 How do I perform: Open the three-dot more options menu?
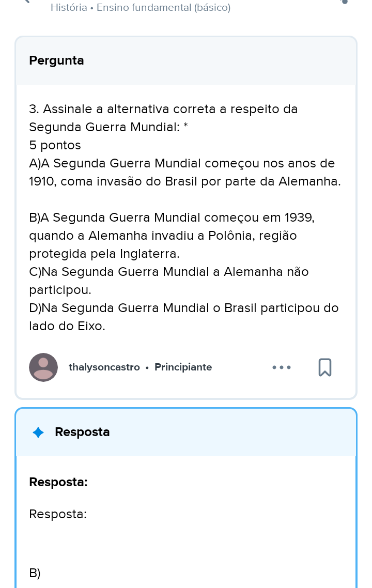282,367
